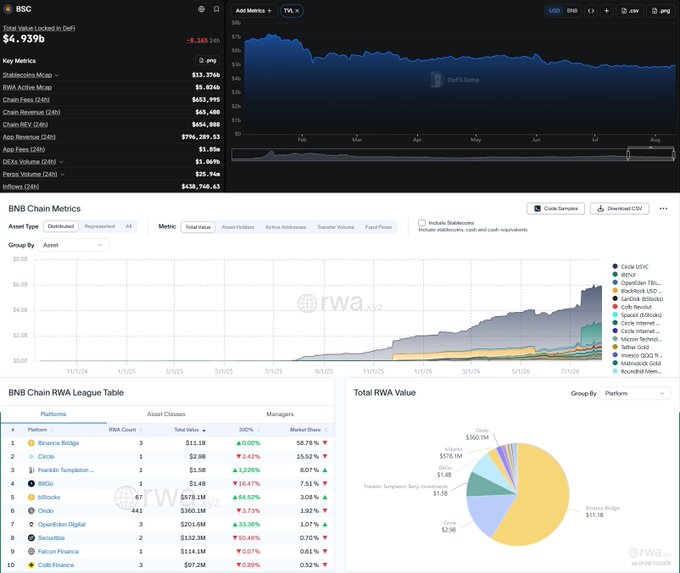Download TVL chart as .csv

click(x=630, y=11)
